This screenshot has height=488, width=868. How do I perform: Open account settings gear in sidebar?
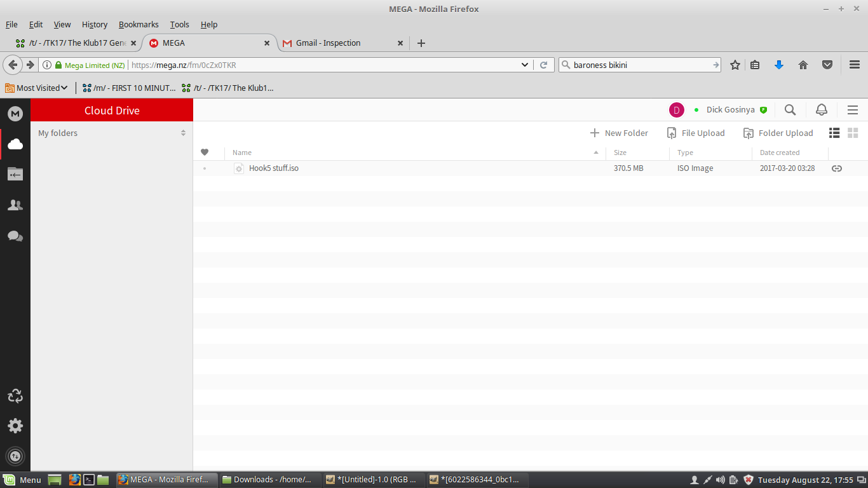[15, 426]
